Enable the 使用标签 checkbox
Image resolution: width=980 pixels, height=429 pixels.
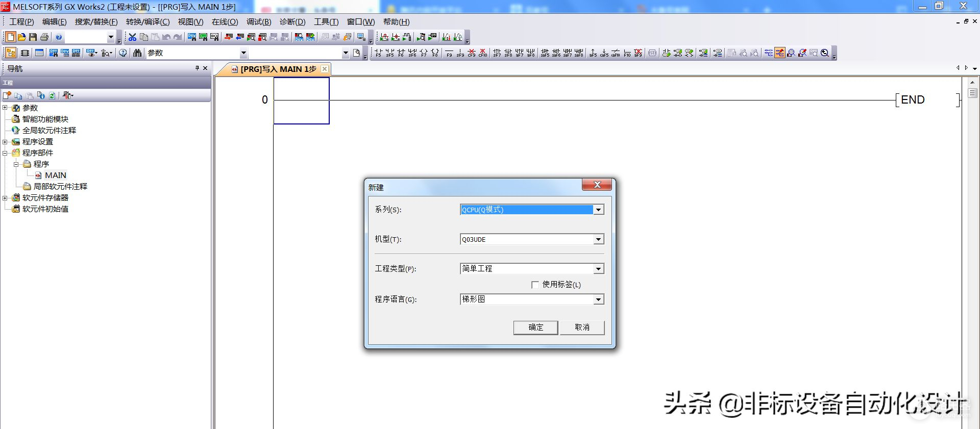coord(535,285)
